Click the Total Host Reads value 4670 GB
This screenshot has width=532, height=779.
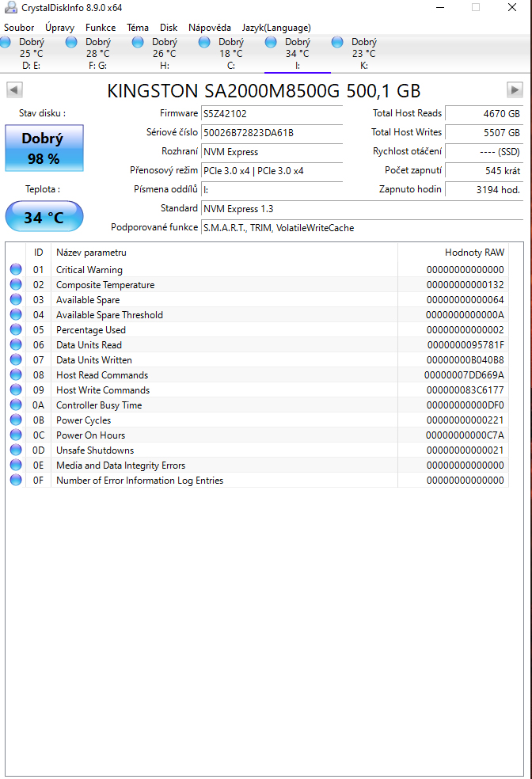484,114
